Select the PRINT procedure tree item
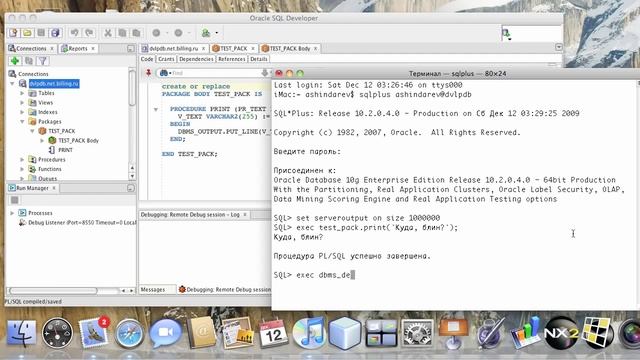Viewport: 640px width, 360px height. pos(65,150)
